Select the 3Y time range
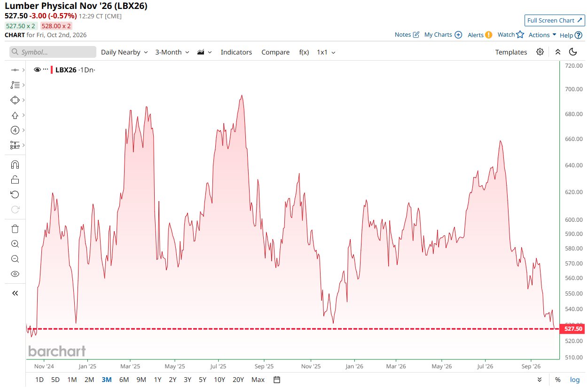Screen dimensions: 588x389 tap(188, 380)
